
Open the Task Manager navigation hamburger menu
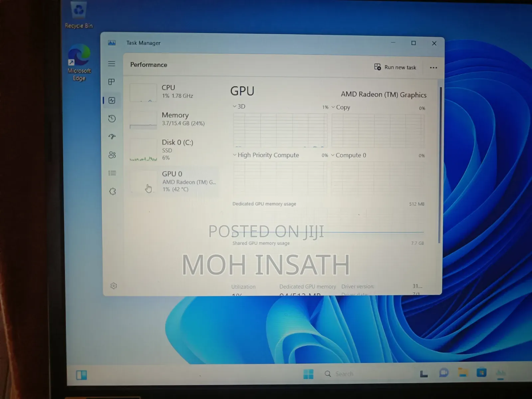(111, 64)
